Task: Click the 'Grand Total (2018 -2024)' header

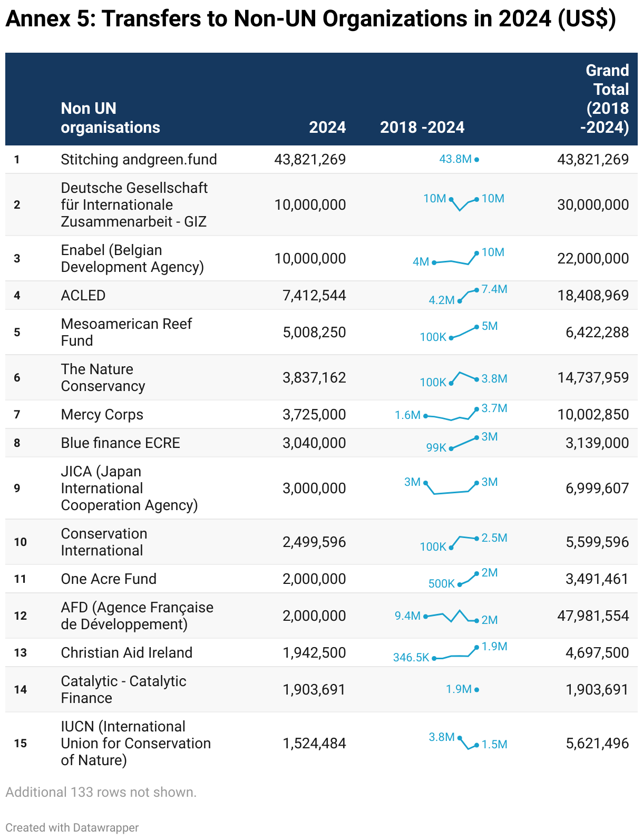Action: [605, 99]
